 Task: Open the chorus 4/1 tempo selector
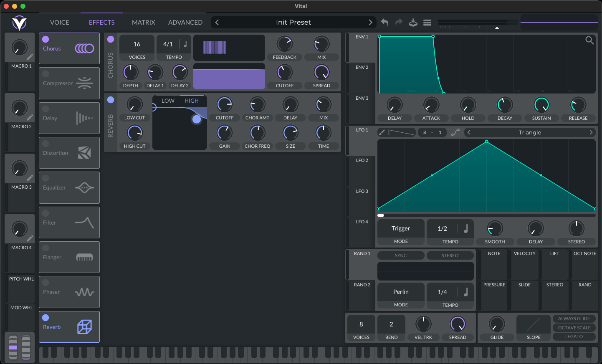tap(168, 44)
